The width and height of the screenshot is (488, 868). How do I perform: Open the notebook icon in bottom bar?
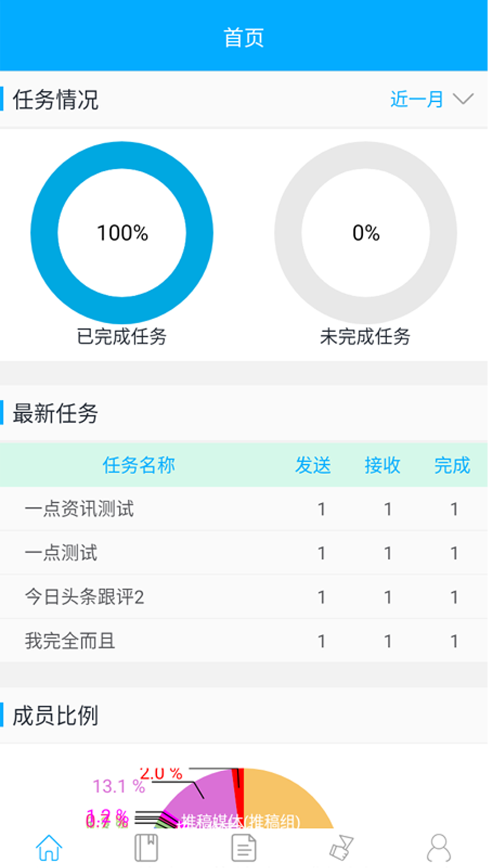pyautogui.click(x=146, y=848)
